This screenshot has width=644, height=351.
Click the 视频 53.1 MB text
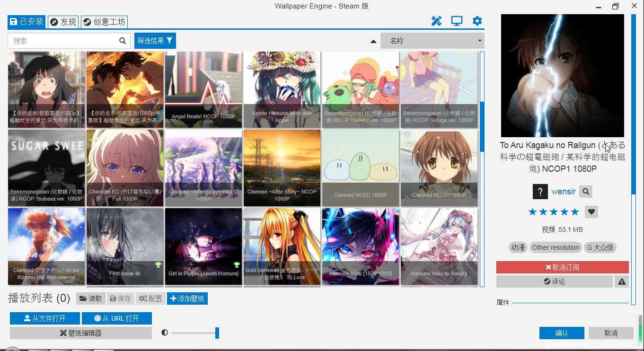[x=563, y=229]
